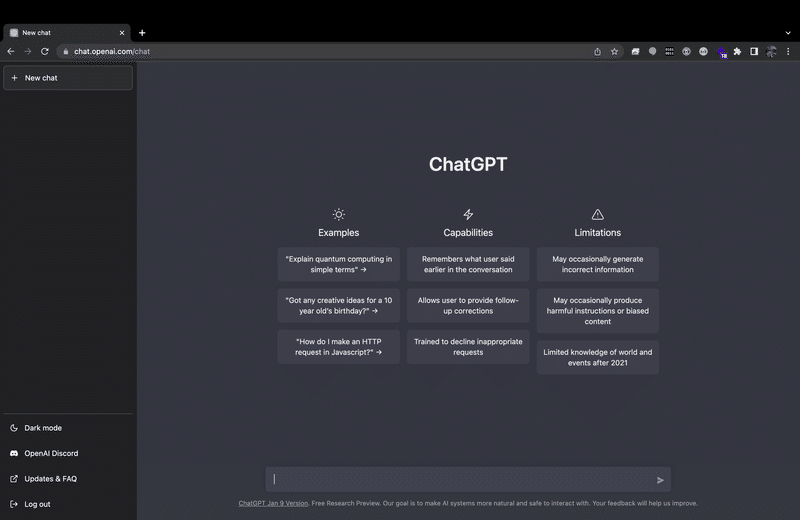Screen dimensions: 800x520
Task: Toggle Dark mode in the sidebar
Action: pos(68,428)
